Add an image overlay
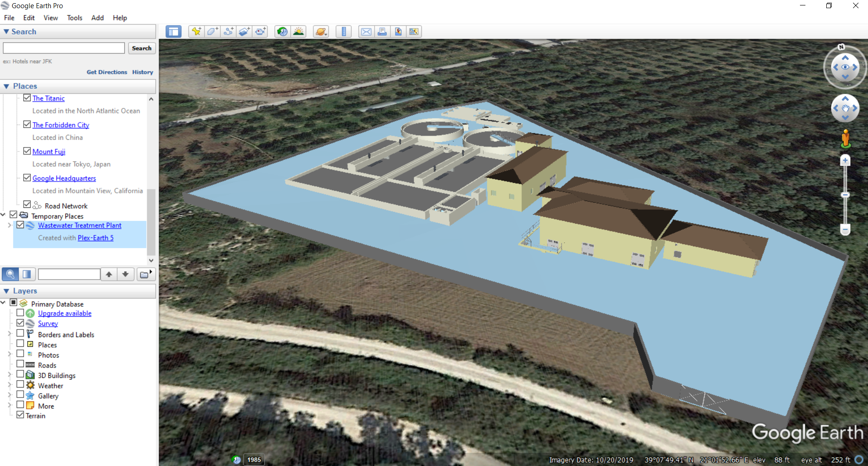Screen dimensions: 868x466 coord(244,31)
